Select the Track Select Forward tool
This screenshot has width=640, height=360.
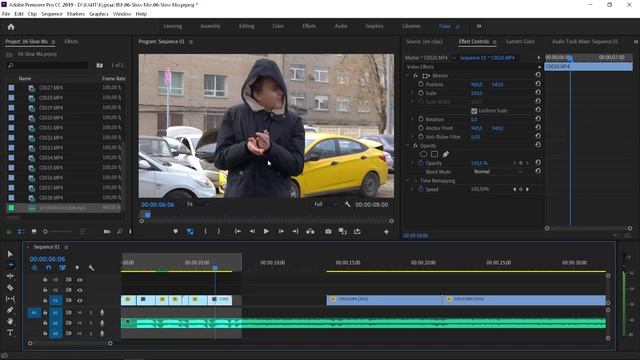click(10, 264)
